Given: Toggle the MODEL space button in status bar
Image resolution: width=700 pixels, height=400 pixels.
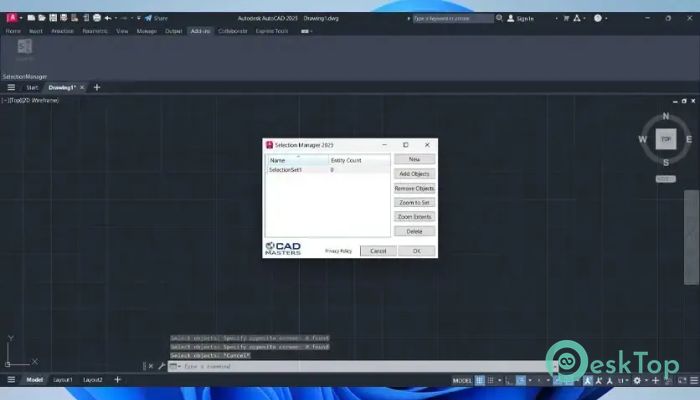Looking at the screenshot, I should 462,381.
